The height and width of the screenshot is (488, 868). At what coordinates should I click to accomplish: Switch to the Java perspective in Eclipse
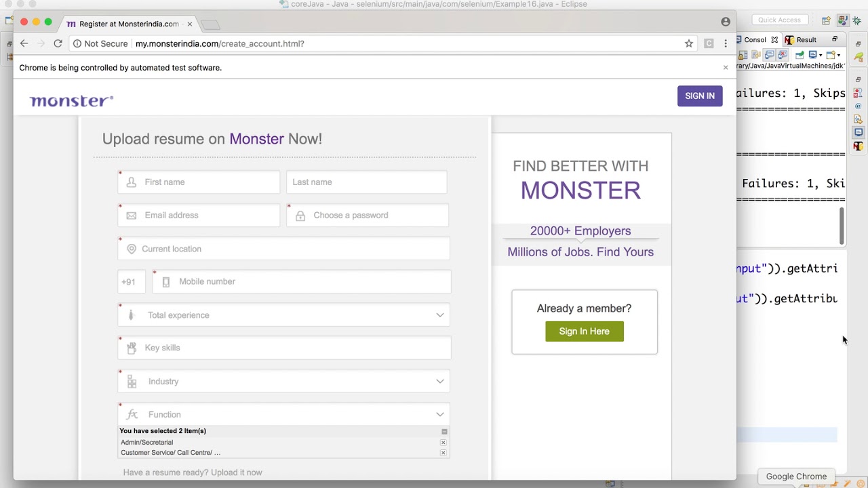[x=842, y=21]
